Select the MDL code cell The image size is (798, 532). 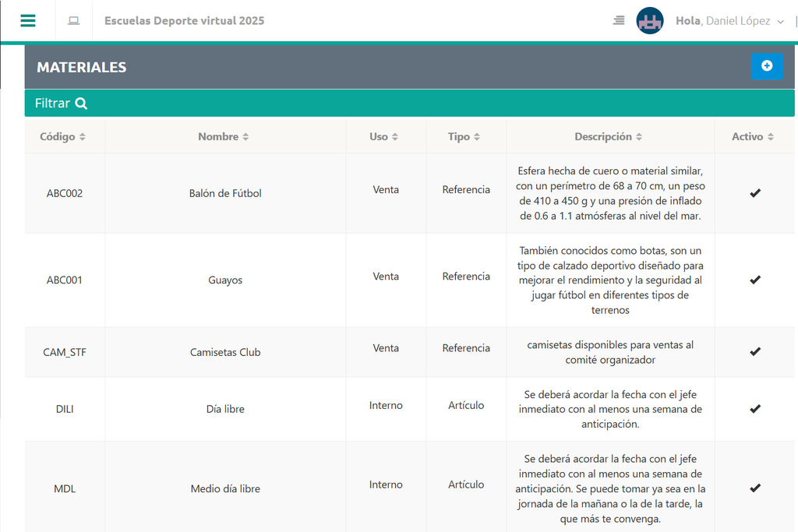point(65,489)
